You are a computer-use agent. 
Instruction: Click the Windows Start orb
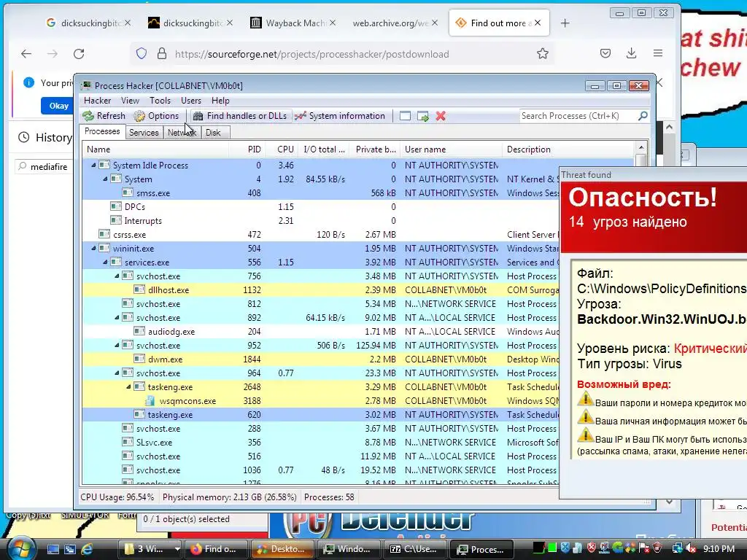pyautogui.click(x=20, y=548)
